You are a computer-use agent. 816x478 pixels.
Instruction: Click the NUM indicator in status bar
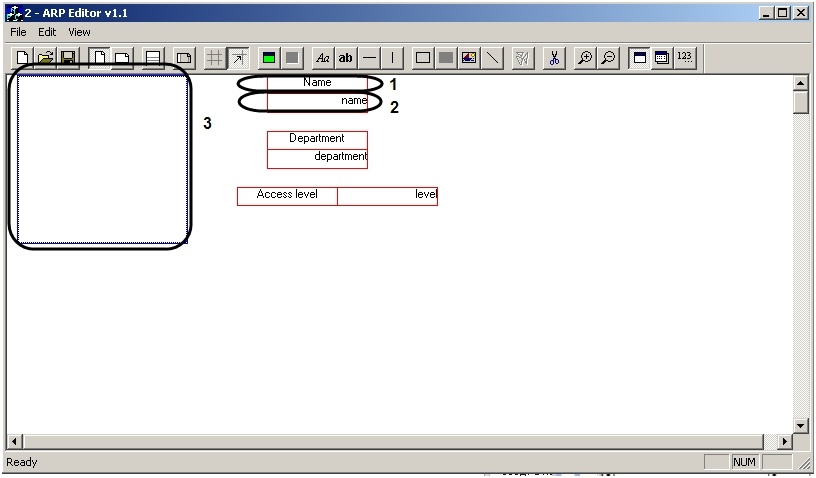[x=744, y=462]
